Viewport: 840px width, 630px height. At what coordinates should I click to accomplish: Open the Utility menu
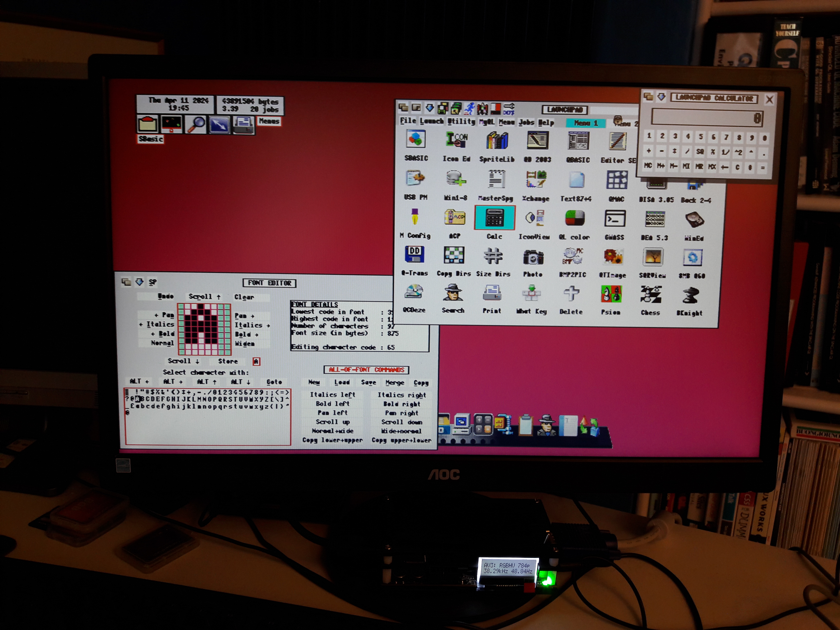461,121
